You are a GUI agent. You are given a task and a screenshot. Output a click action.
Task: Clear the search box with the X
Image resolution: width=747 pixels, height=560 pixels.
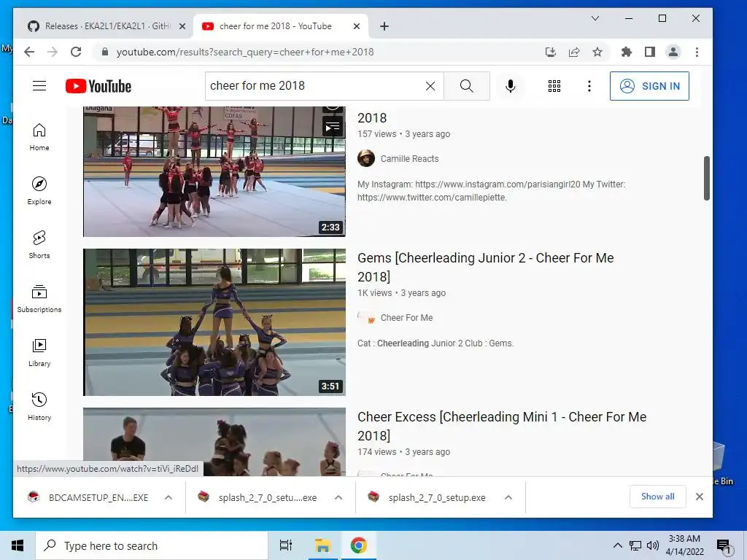430,86
